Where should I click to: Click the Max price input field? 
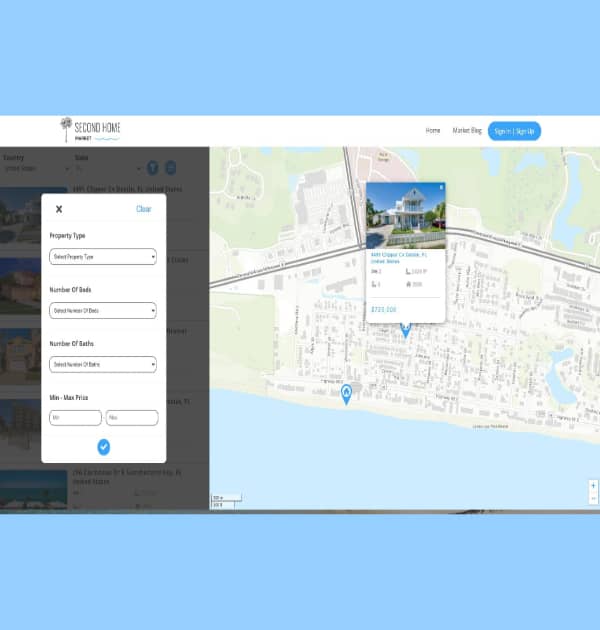tap(132, 418)
